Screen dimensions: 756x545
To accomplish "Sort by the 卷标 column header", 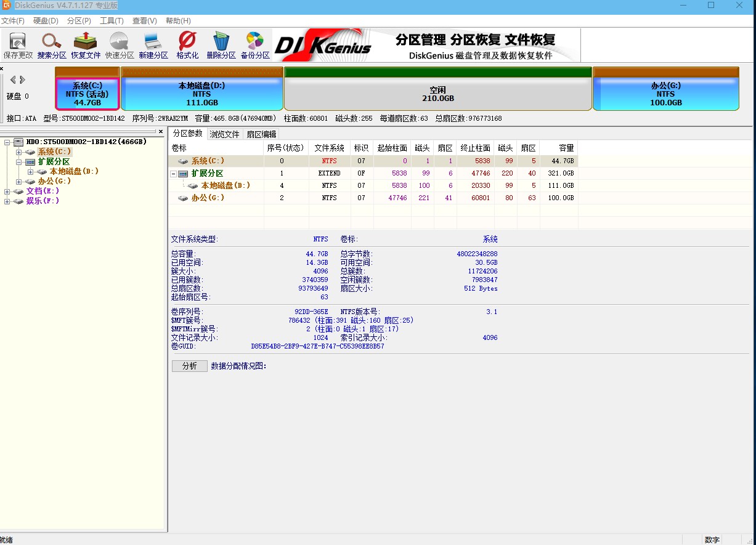I will coord(216,148).
